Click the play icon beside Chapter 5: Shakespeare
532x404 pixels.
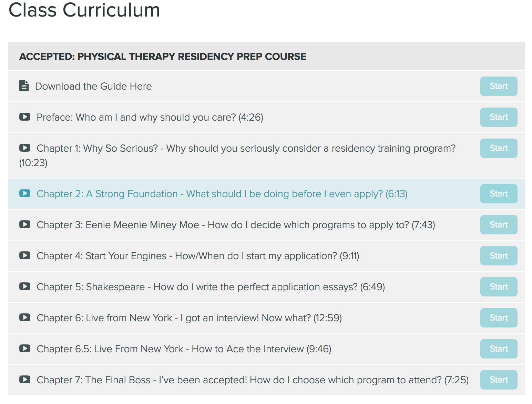24,286
